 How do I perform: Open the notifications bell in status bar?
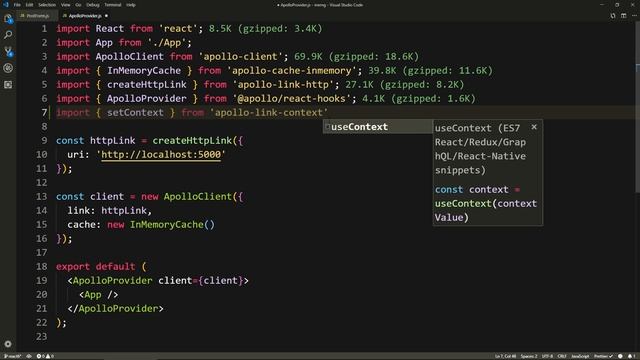(631, 356)
